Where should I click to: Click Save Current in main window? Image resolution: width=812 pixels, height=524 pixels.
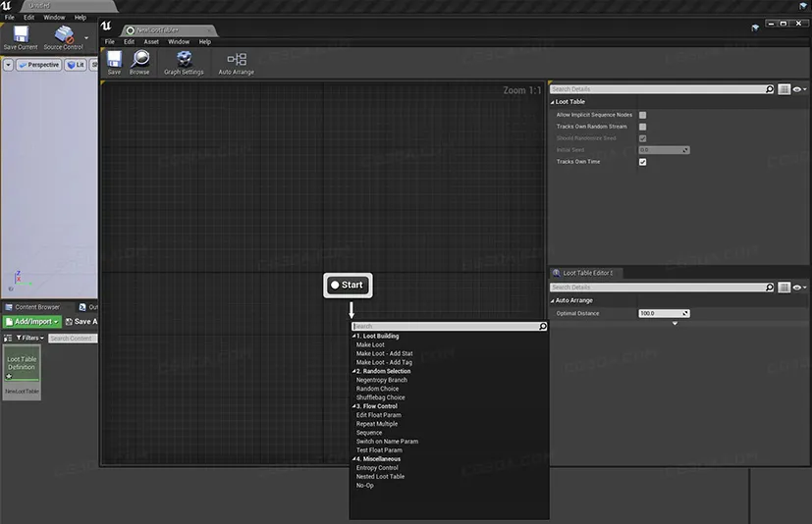click(x=21, y=38)
